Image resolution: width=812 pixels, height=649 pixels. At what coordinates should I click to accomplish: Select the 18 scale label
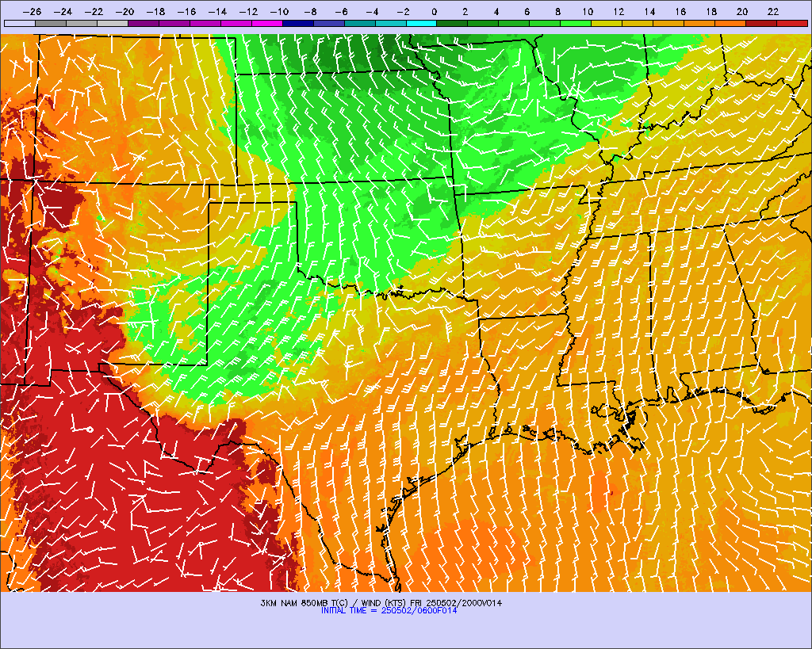point(711,11)
